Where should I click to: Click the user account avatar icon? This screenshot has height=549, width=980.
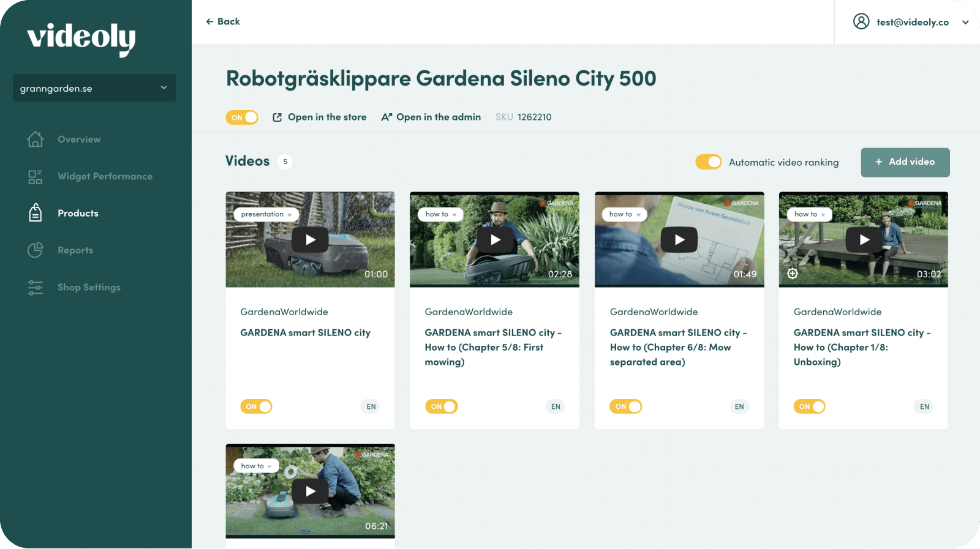861,22
